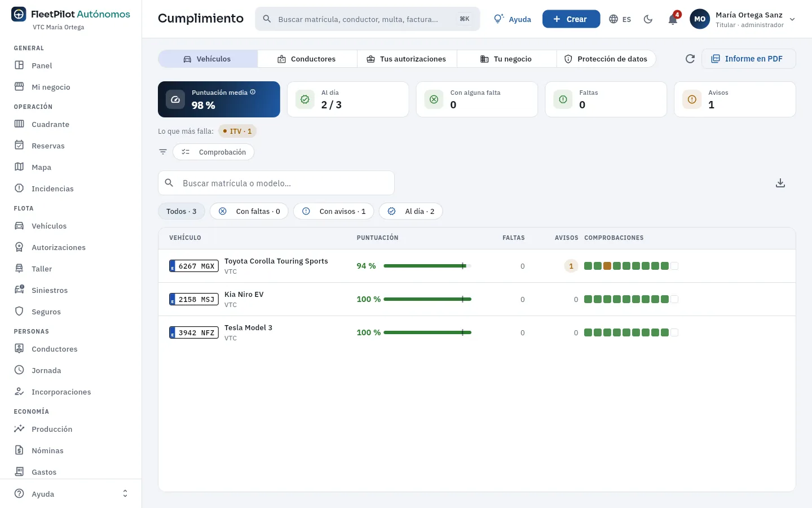Open the Tesla Model 3 row
The width and height of the screenshot is (812, 508).
[477, 332]
